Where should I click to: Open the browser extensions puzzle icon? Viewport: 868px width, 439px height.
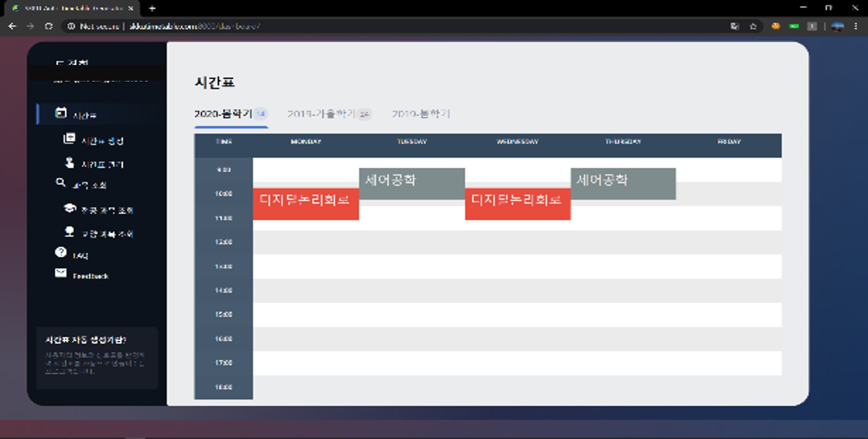813,26
